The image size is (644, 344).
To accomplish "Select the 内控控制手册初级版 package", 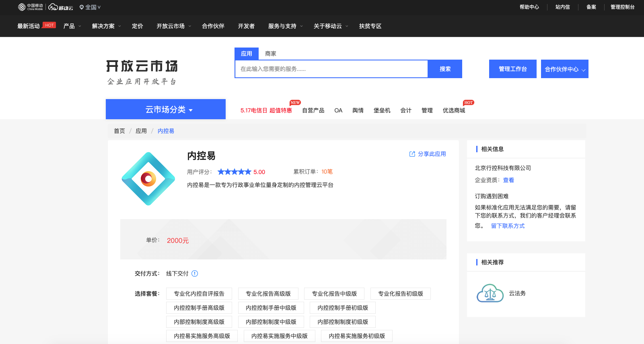I will [x=343, y=308].
